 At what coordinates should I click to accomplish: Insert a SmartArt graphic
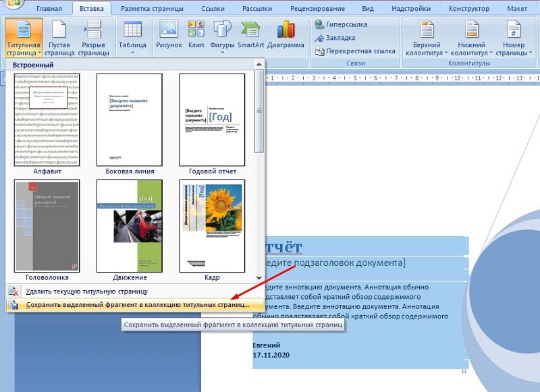250,34
